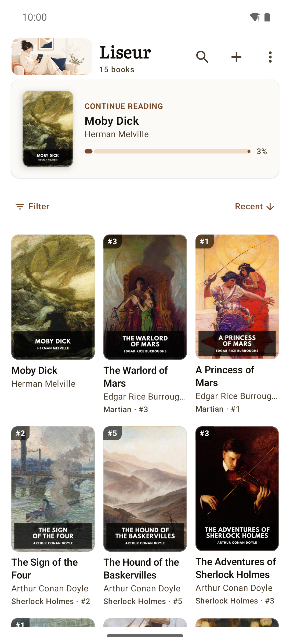This screenshot has width=290, height=644.
Task: Tap the battery status icon
Action: (x=267, y=17)
